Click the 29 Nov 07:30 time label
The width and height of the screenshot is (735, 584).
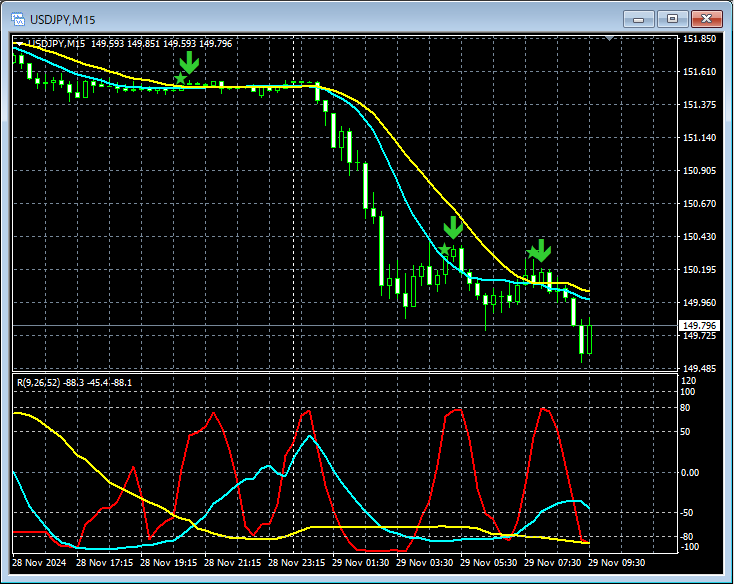[x=553, y=562]
